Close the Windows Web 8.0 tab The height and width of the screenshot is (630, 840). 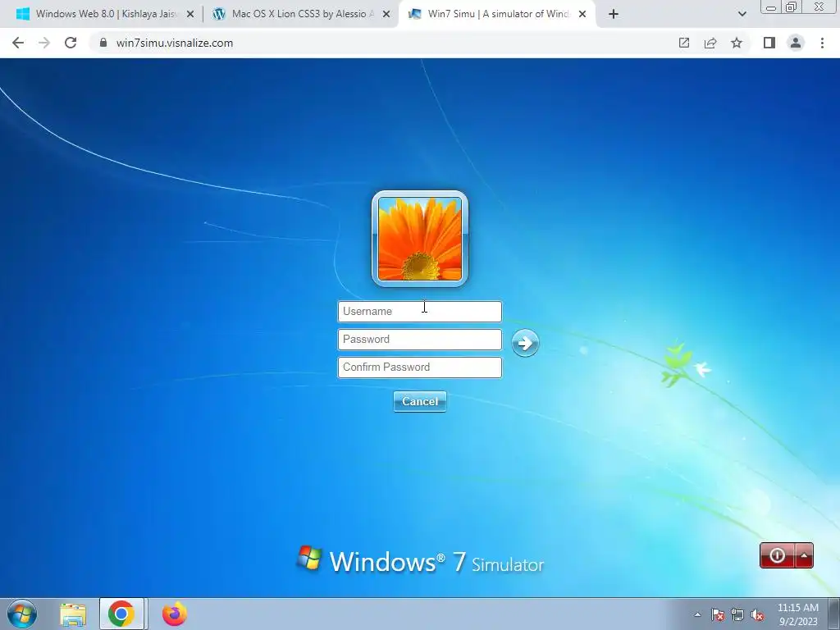(x=190, y=15)
